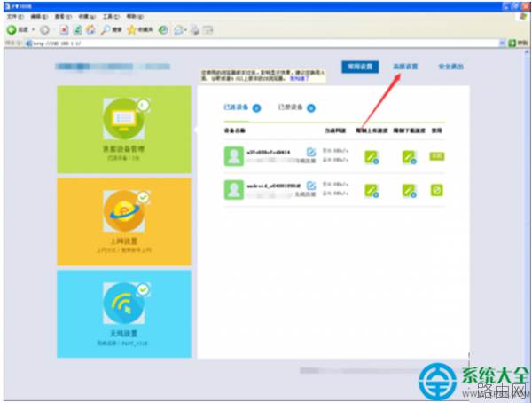Click the disable icon for android device
The height and width of the screenshot is (403, 532).
pos(436,190)
